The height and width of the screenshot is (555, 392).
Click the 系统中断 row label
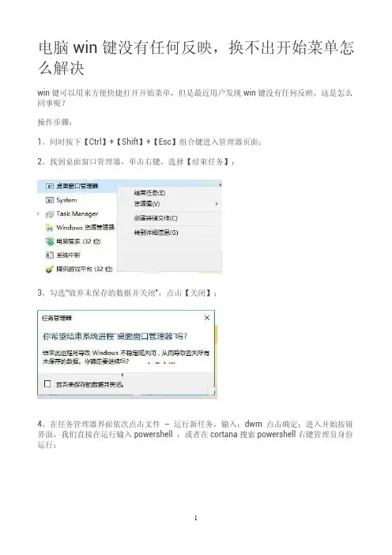coord(68,255)
